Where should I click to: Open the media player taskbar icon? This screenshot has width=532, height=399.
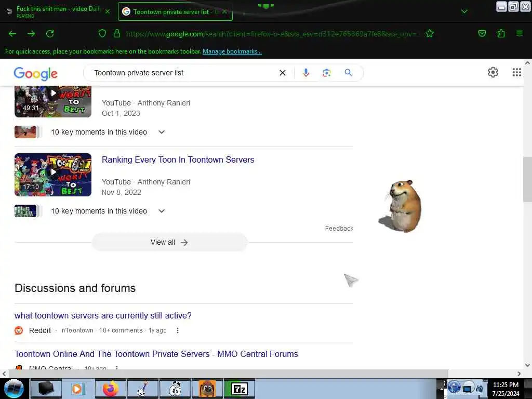click(78, 389)
